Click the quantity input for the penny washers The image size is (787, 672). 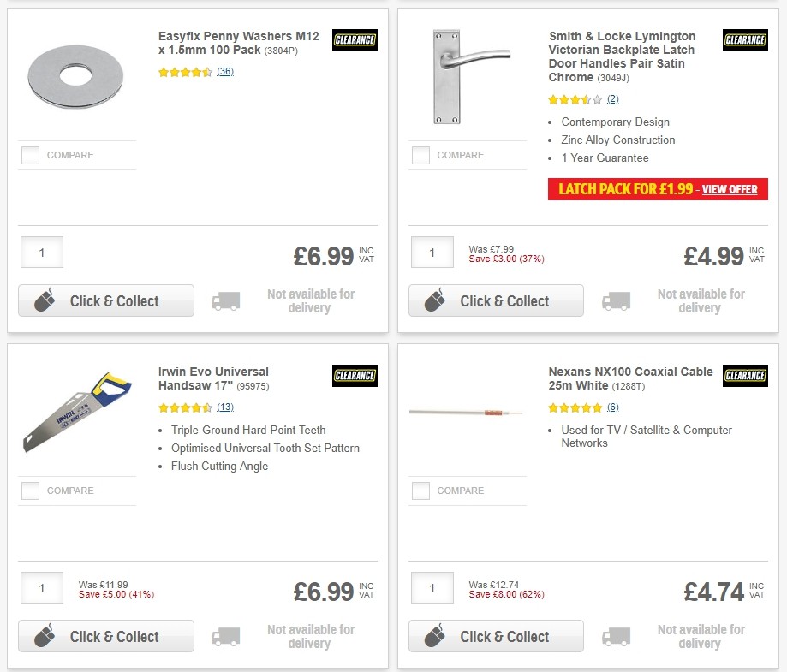coord(41,252)
